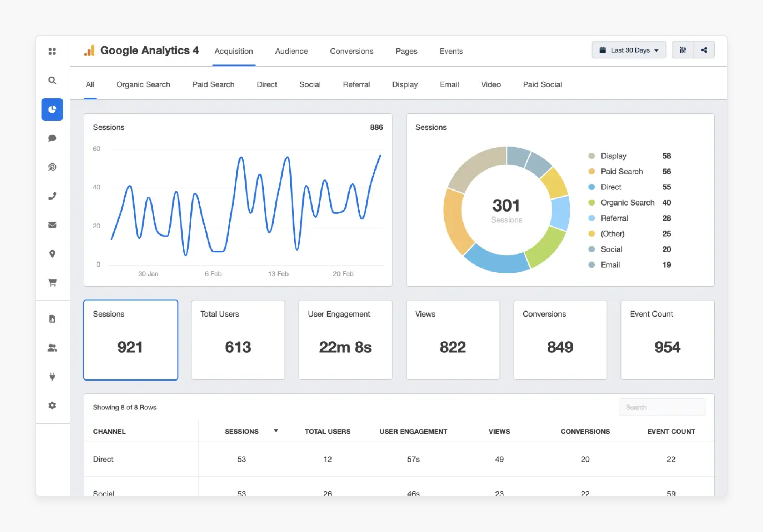The width and height of the screenshot is (763, 532).
Task: Select the Views 822 metric card
Action: 453,340
